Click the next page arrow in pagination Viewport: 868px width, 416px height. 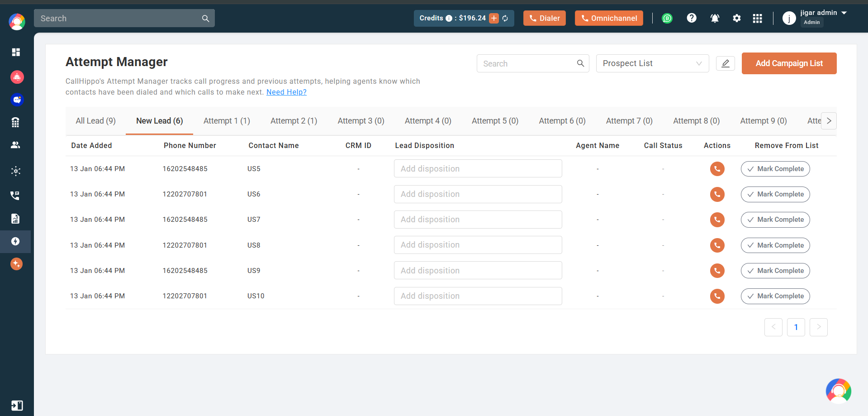click(x=819, y=327)
